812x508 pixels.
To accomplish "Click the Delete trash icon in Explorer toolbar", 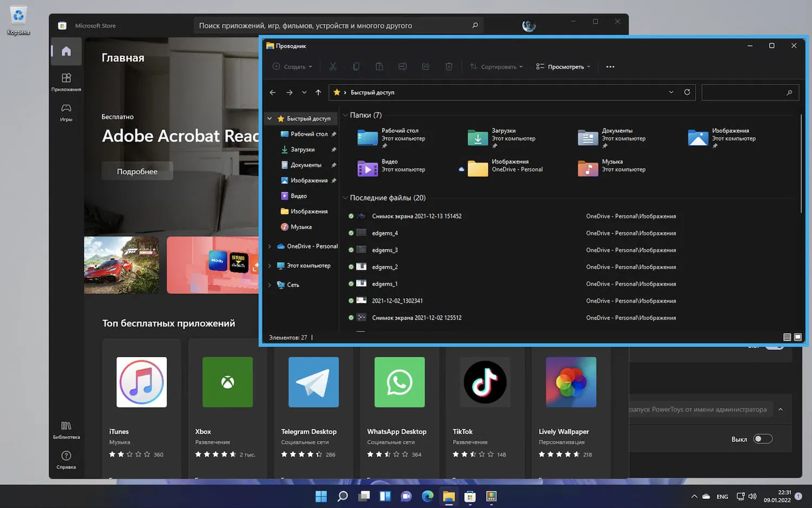I will click(x=449, y=67).
